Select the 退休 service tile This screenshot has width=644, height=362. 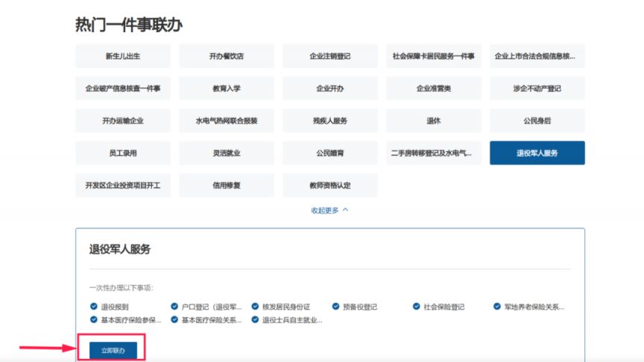(433, 120)
